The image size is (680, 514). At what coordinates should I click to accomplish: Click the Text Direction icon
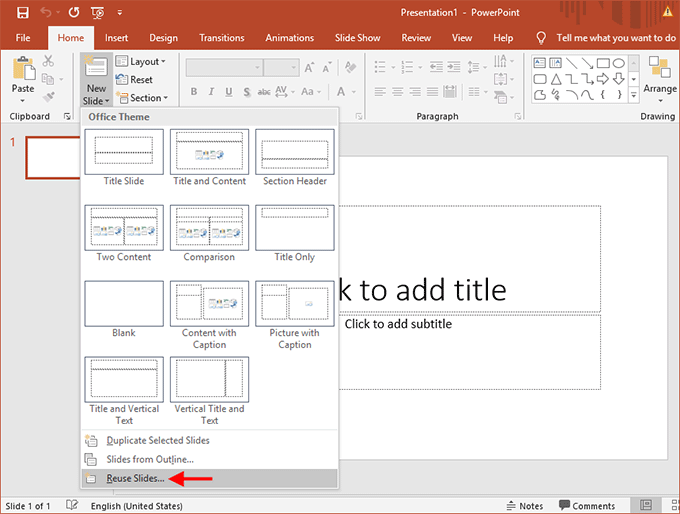(500, 61)
